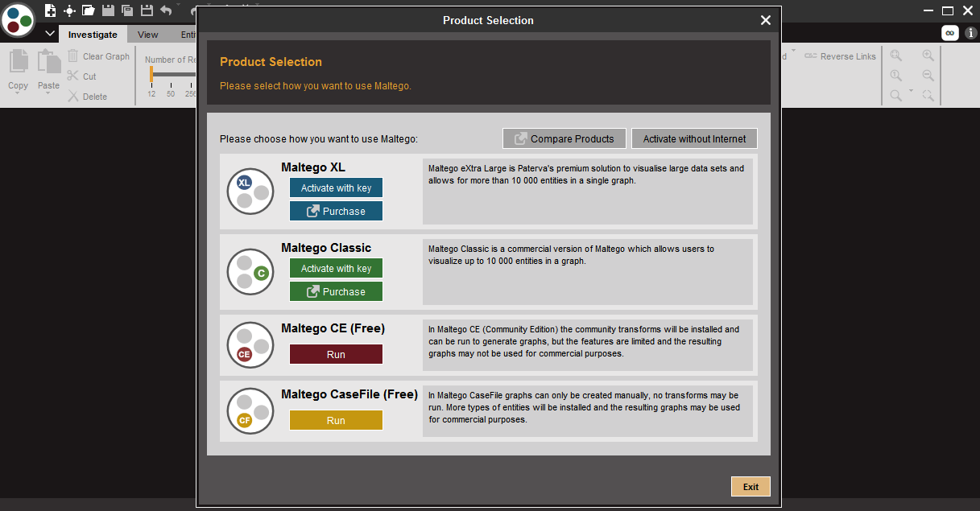The width and height of the screenshot is (980, 511).
Task: Close the Product Selection dialog with X
Action: click(766, 20)
